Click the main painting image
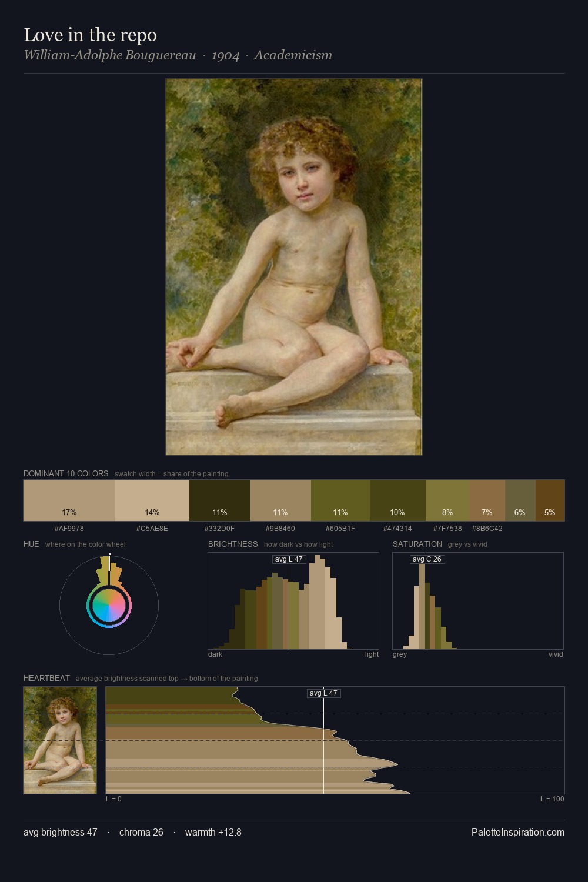The width and height of the screenshot is (588, 882). click(x=294, y=267)
